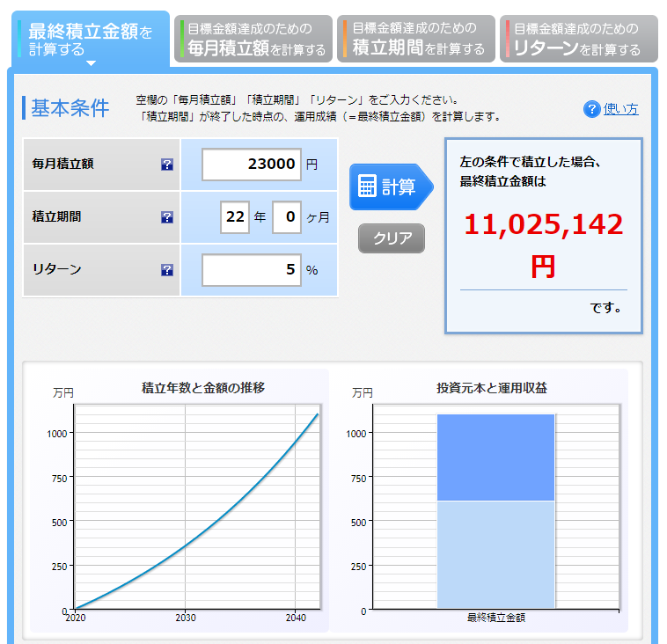Click the 投資元本と運用収益 chart title

click(x=492, y=388)
